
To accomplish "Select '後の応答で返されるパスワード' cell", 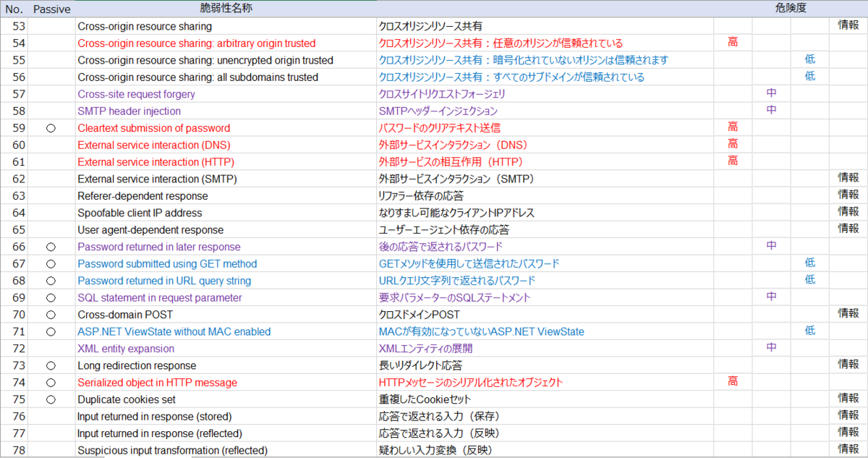I will click(x=545, y=247).
